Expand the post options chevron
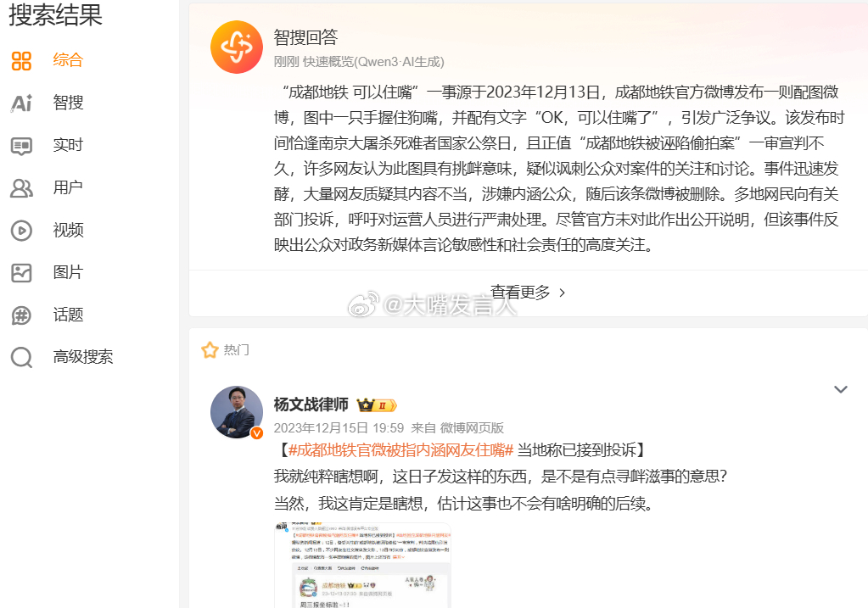868x608 pixels. point(840,389)
